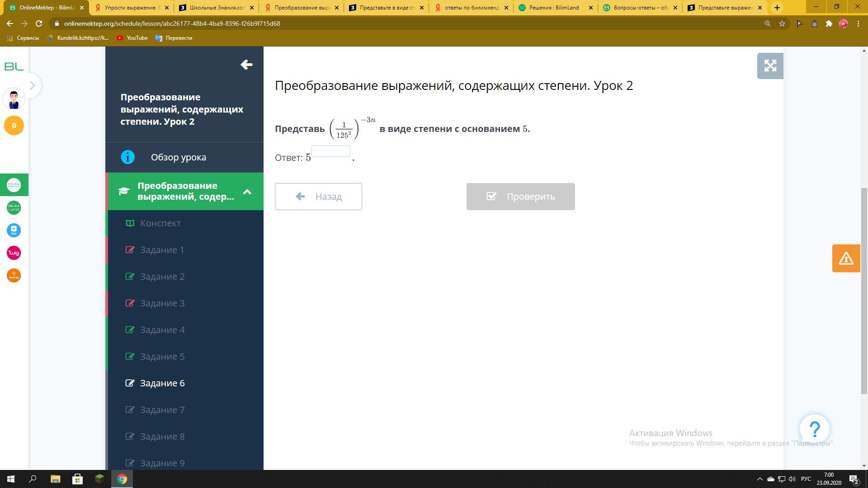This screenshot has width=868, height=488.
Task: Open Обзор урока info item
Action: [x=178, y=157]
